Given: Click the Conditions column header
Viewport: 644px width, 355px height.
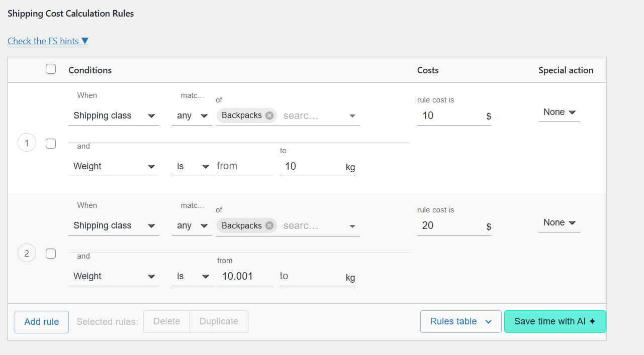Looking at the screenshot, I should point(90,70).
